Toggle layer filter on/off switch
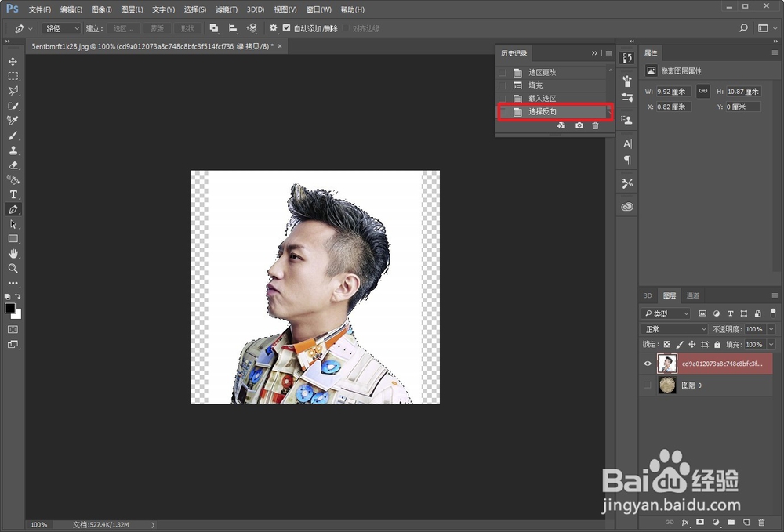This screenshot has width=784, height=532. coord(773,313)
